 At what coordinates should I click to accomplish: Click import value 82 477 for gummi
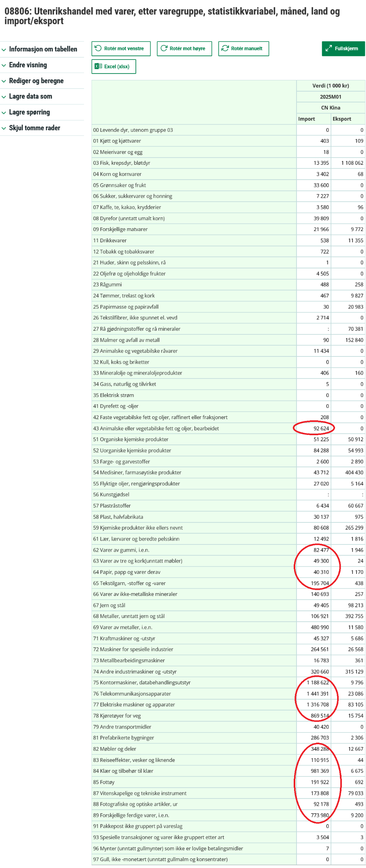tap(321, 550)
